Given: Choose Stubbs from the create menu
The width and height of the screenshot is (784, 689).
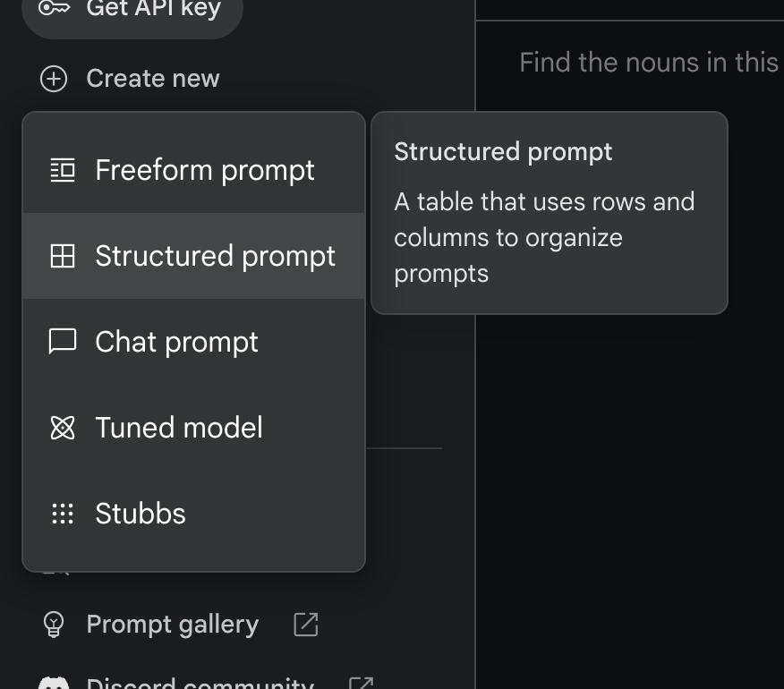Looking at the screenshot, I should pos(141,514).
